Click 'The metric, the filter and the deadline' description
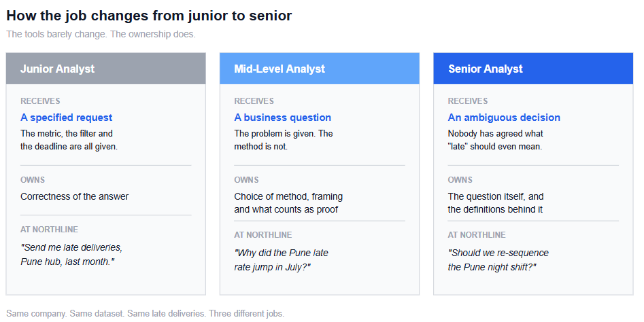Screen dimensions: 644x322 69,140
